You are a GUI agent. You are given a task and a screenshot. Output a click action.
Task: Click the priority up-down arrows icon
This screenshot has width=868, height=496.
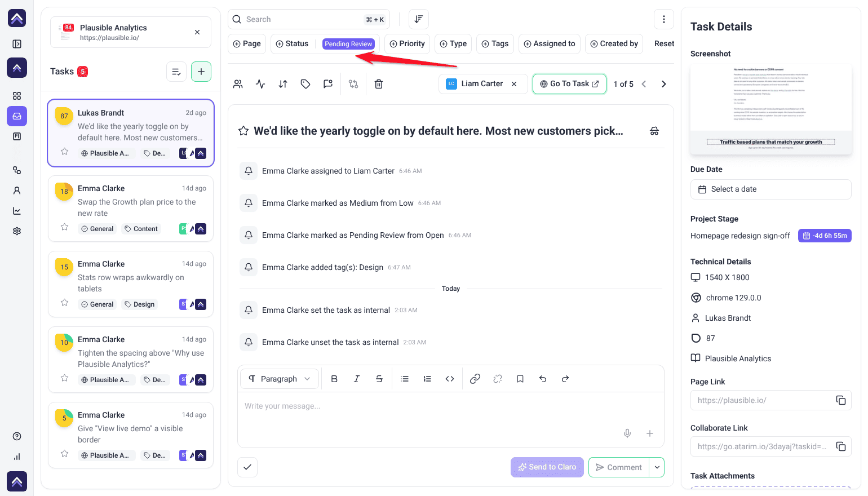[x=283, y=84]
